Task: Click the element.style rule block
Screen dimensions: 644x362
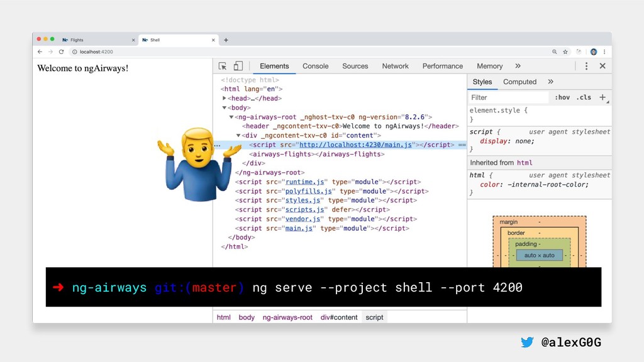Action: coord(539,115)
